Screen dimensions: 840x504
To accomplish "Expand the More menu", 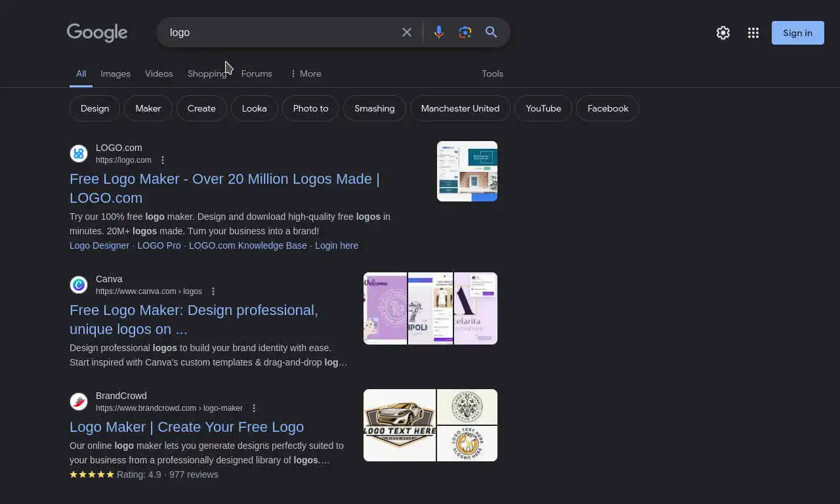I will click(306, 73).
